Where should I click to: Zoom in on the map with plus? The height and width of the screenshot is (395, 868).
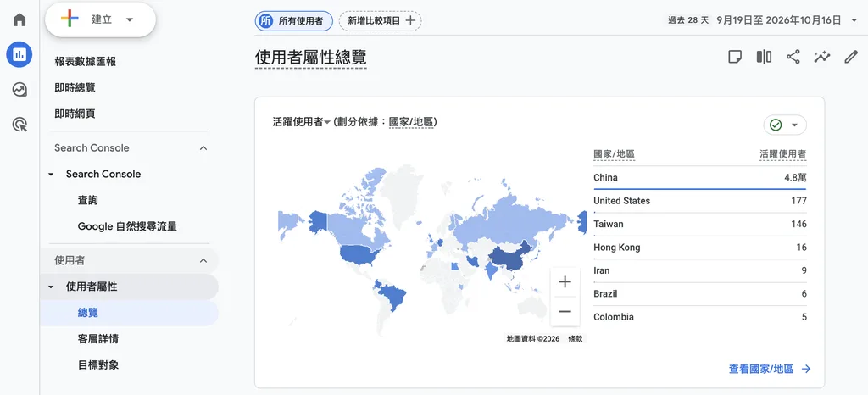tap(565, 282)
